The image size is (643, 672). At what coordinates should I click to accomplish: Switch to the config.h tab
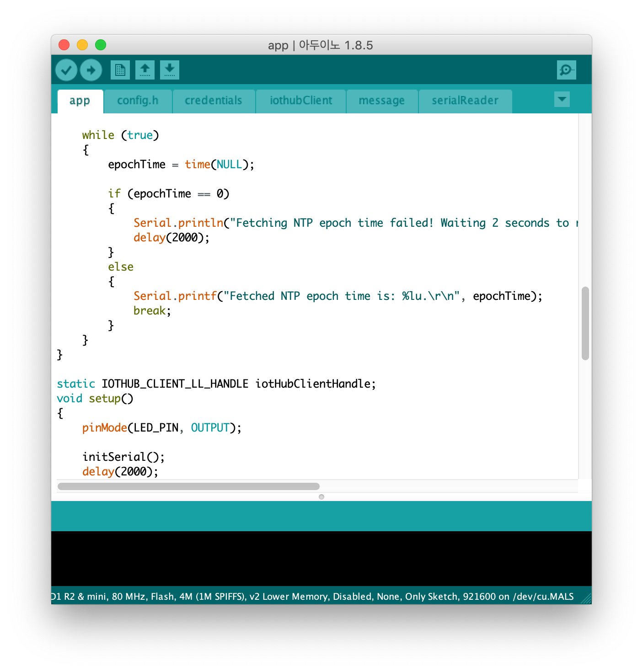[x=138, y=101]
